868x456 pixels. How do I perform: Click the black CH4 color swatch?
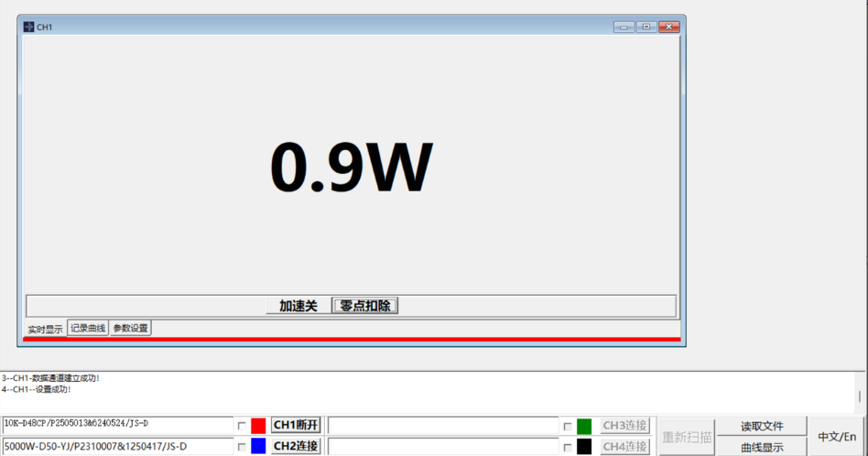click(584, 447)
